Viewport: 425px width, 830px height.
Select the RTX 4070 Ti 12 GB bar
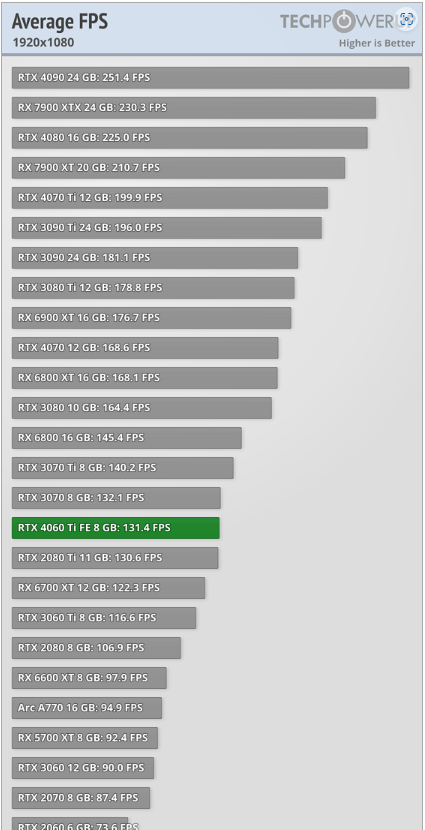tap(170, 197)
